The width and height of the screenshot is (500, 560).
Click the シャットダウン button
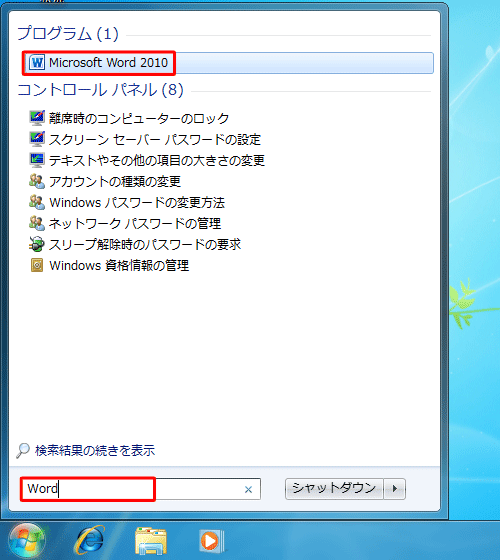(x=334, y=488)
